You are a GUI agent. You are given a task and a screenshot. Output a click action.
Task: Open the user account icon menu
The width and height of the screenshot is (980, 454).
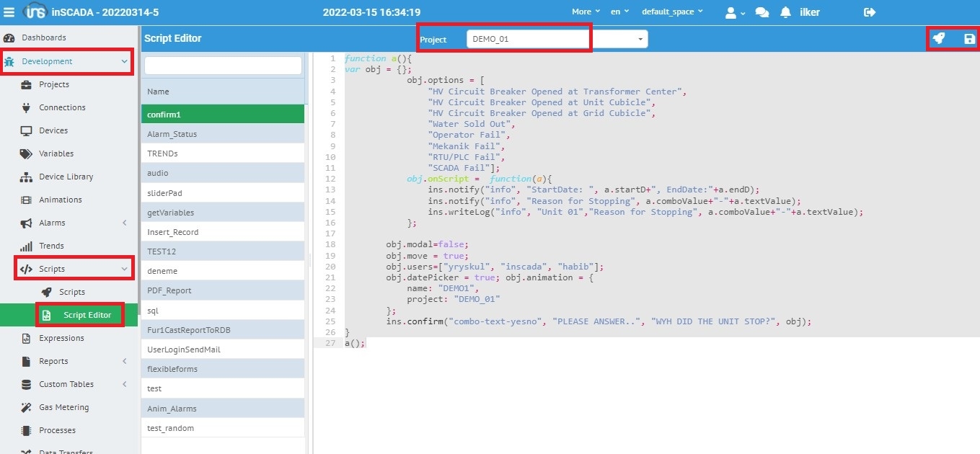pos(735,12)
